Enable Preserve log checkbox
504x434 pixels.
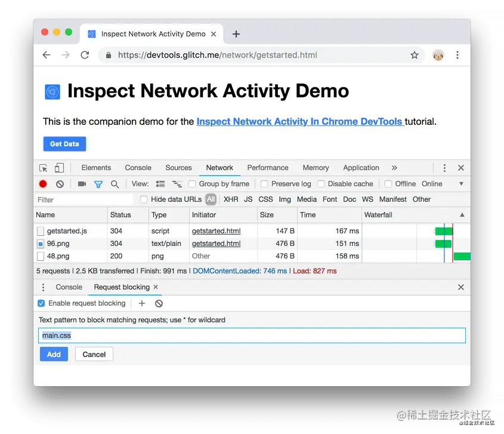(x=264, y=184)
